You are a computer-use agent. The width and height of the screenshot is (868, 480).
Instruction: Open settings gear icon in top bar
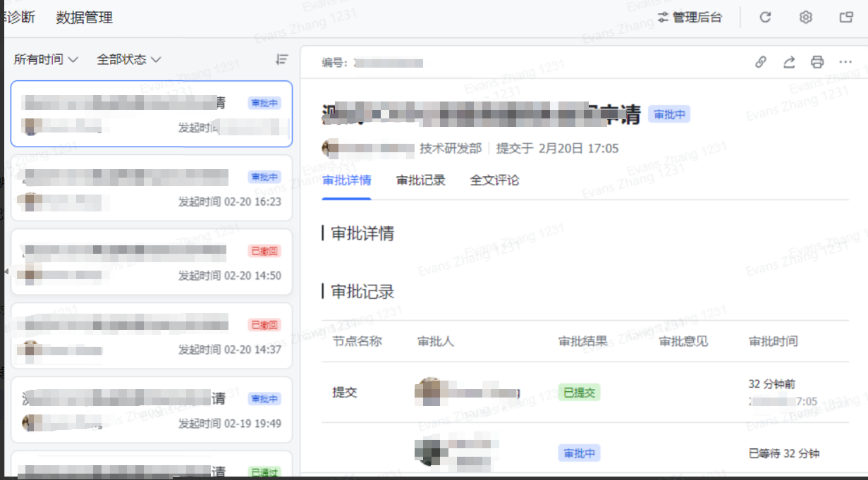pos(806,18)
